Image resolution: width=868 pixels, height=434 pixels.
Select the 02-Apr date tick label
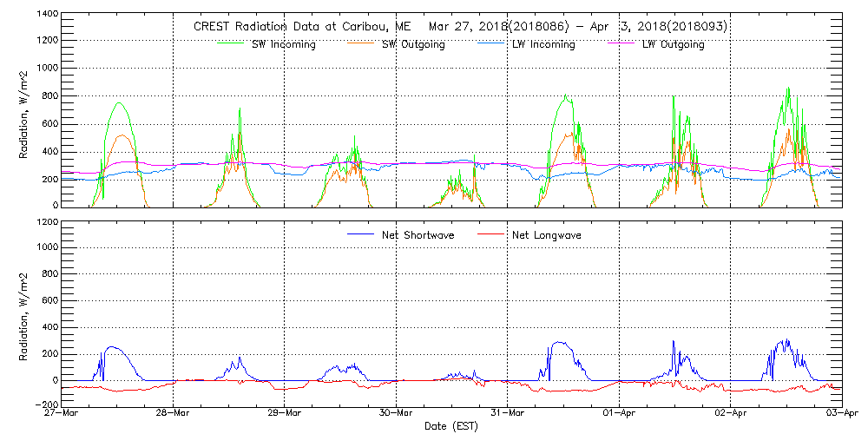pos(731,414)
